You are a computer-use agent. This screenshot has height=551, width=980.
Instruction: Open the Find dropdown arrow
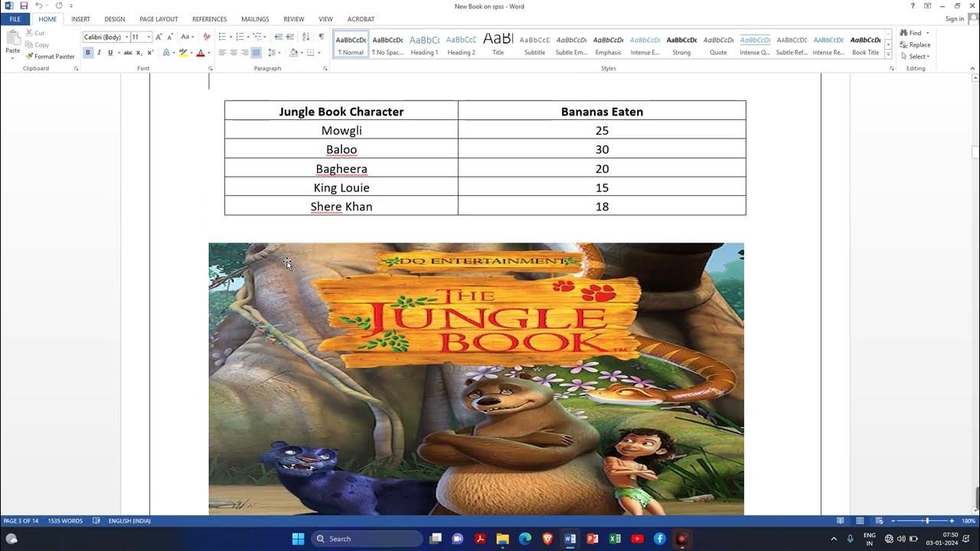tap(928, 33)
